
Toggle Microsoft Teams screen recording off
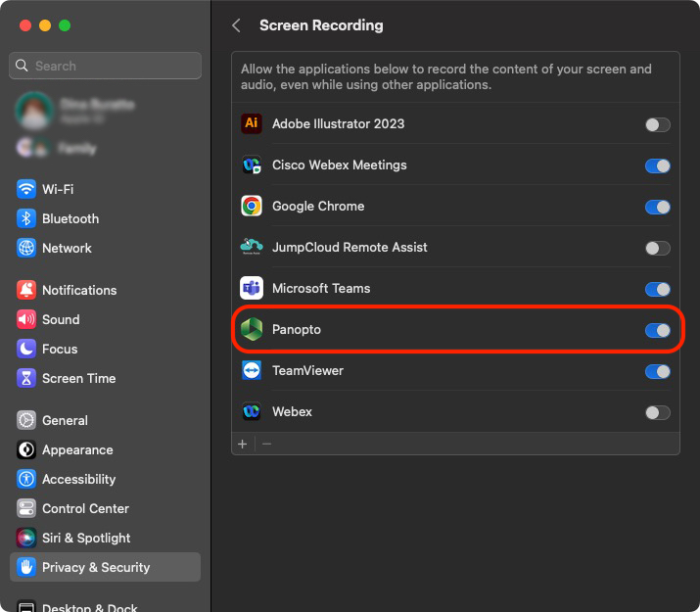[657, 289]
